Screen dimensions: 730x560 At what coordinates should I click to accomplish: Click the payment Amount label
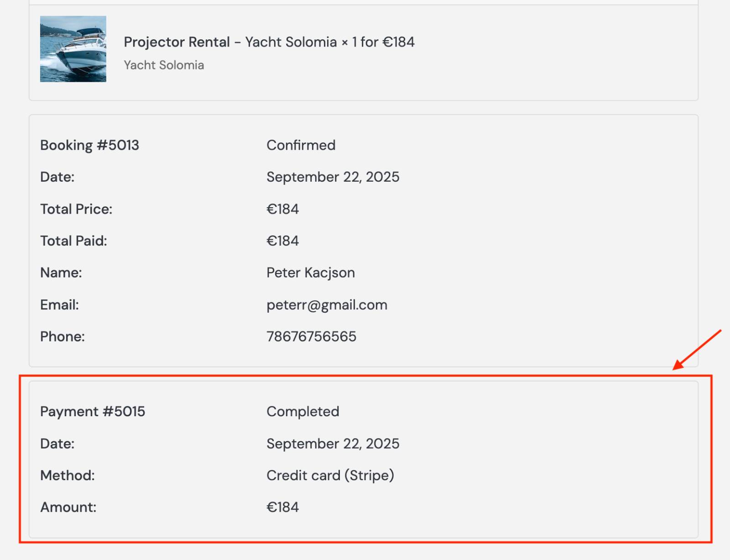pyautogui.click(x=68, y=508)
